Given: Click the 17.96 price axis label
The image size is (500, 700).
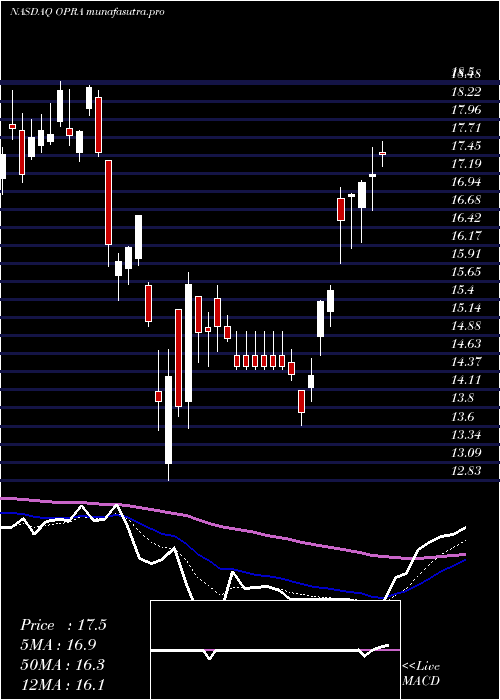Looking at the screenshot, I should [467, 110].
